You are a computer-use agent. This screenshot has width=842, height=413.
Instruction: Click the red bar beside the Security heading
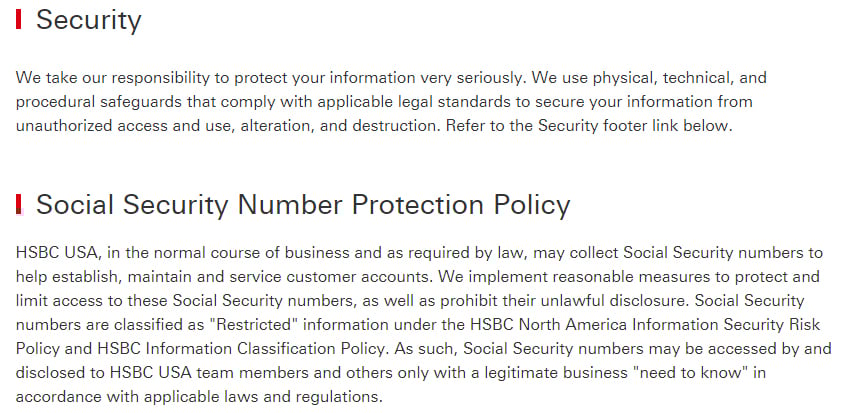[x=19, y=19]
